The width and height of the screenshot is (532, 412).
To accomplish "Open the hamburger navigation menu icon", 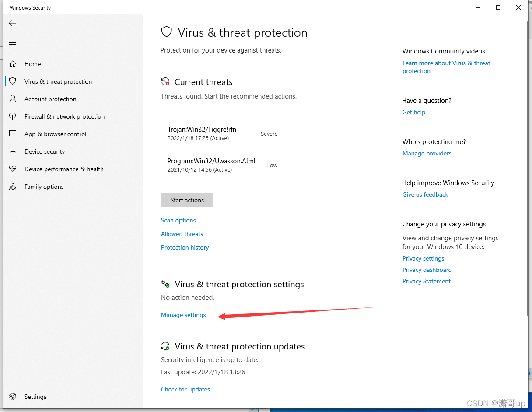I will 12,42.
